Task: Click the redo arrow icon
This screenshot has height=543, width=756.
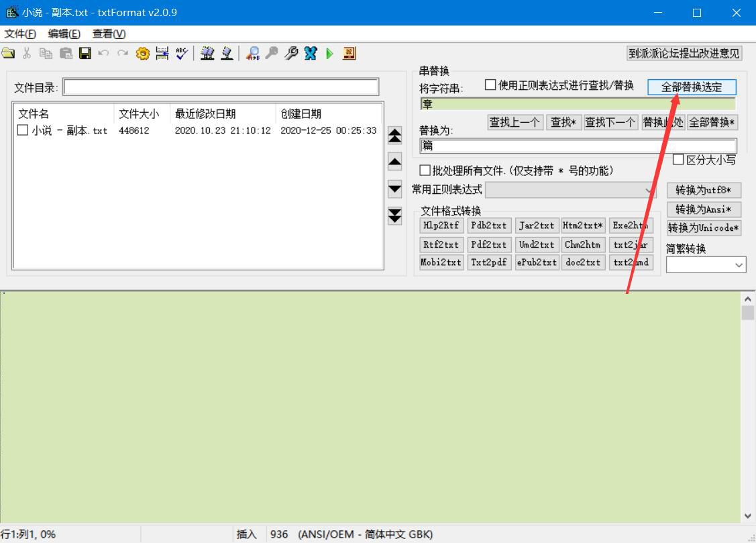Action: [x=123, y=53]
